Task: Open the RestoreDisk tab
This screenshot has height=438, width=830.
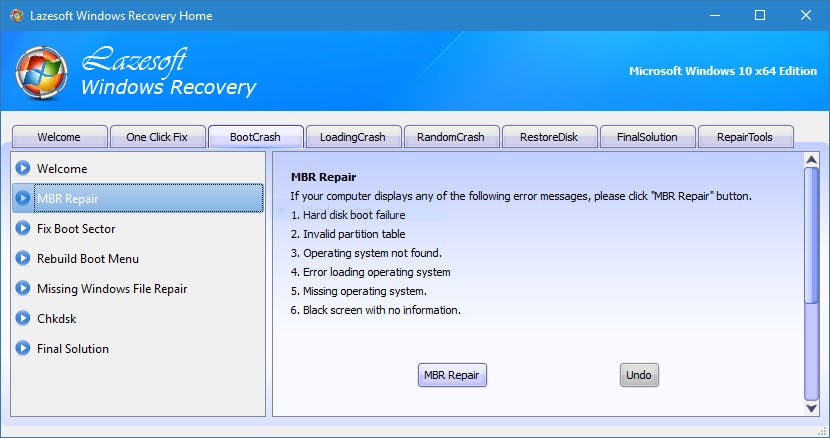Action: coord(549,137)
